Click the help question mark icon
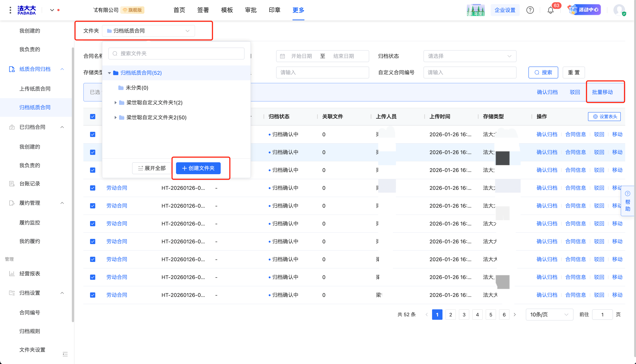Image resolution: width=636 pixels, height=364 pixels. click(x=530, y=10)
